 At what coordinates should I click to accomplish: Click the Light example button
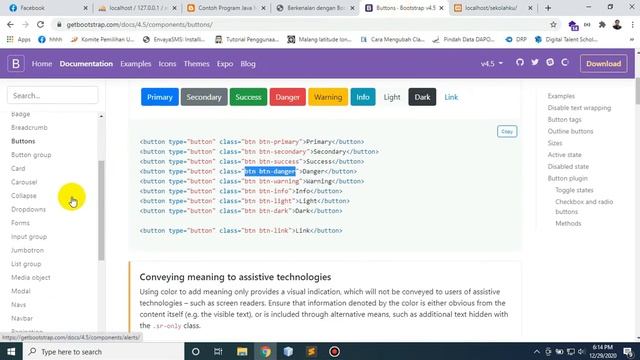tap(392, 97)
